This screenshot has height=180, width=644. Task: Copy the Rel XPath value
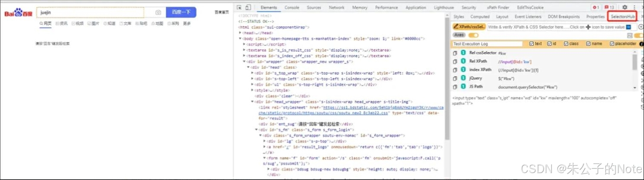(x=455, y=62)
